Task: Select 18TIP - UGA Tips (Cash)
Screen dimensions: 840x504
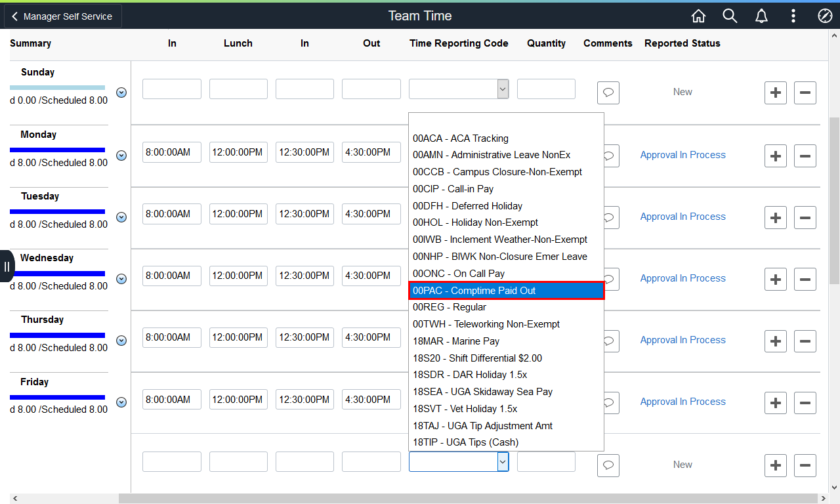Action: click(x=506, y=442)
